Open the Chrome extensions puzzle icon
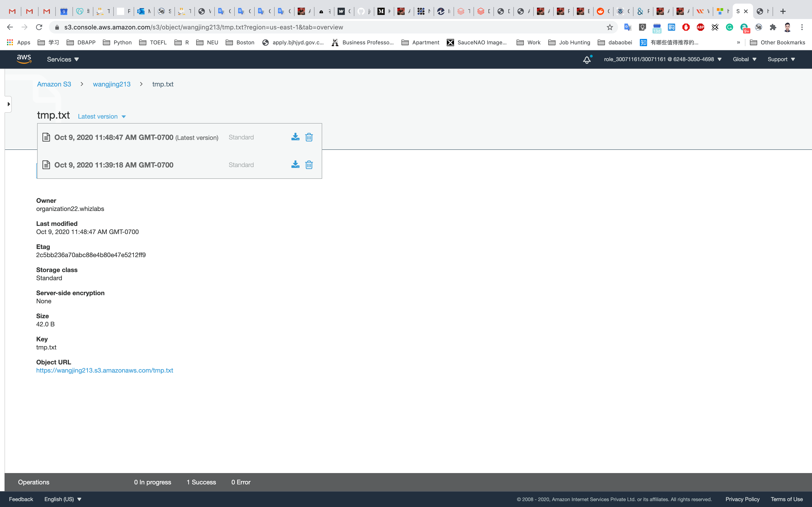Image resolution: width=812 pixels, height=507 pixels. click(x=773, y=27)
